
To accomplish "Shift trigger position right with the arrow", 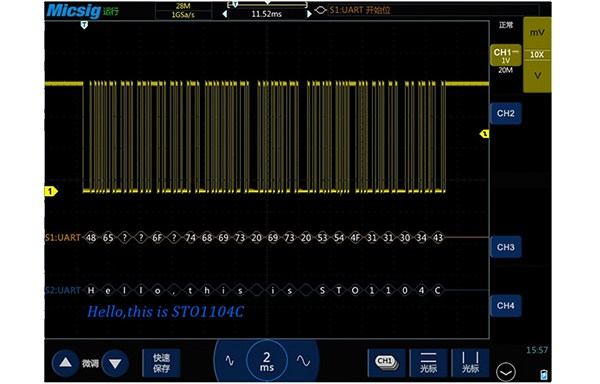I will pyautogui.click(x=309, y=14).
